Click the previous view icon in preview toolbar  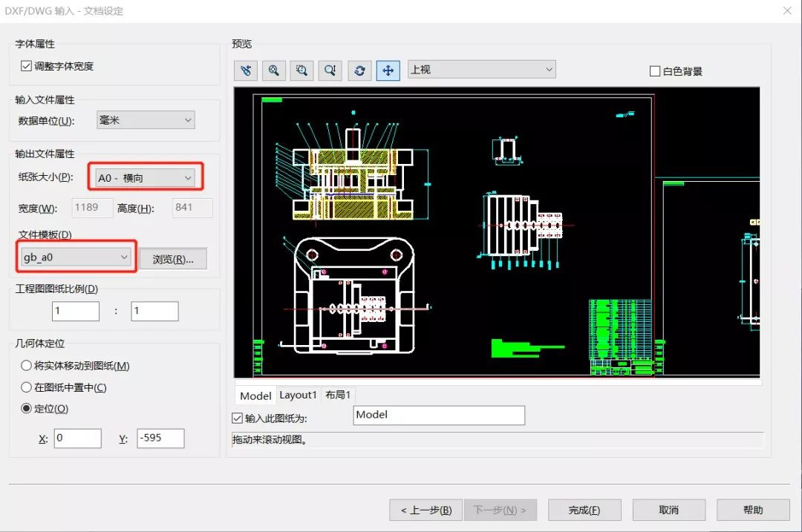(246, 70)
